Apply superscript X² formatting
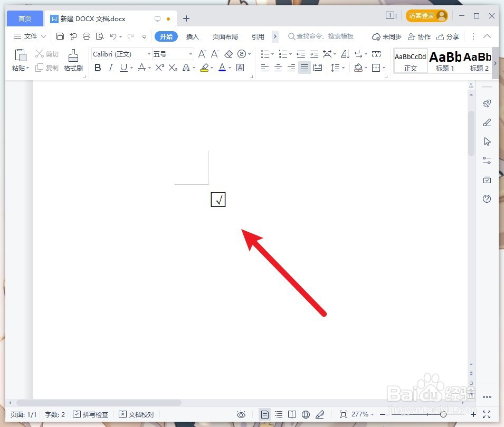This screenshot has height=427, width=504. 160,68
